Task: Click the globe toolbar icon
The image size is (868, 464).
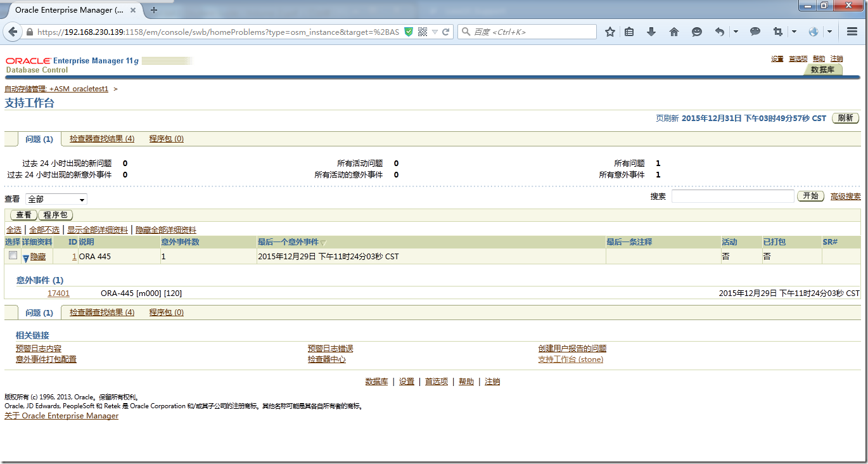Action: click(814, 32)
